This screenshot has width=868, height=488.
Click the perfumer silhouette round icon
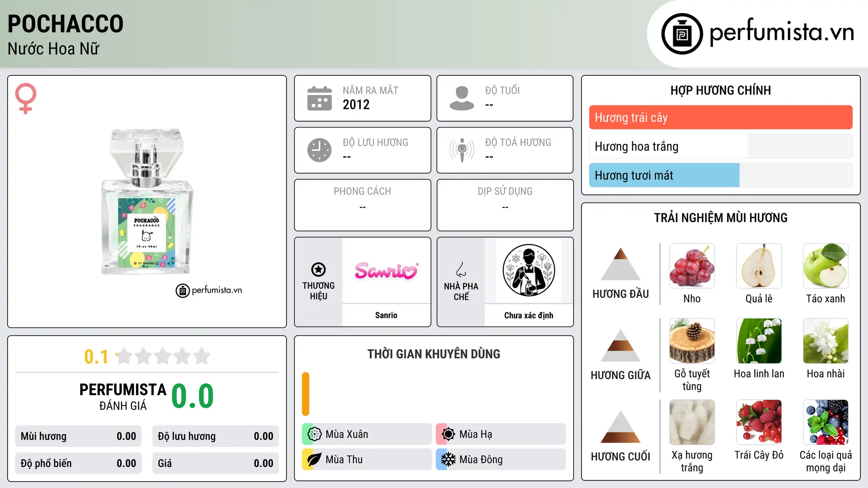pyautogui.click(x=529, y=270)
